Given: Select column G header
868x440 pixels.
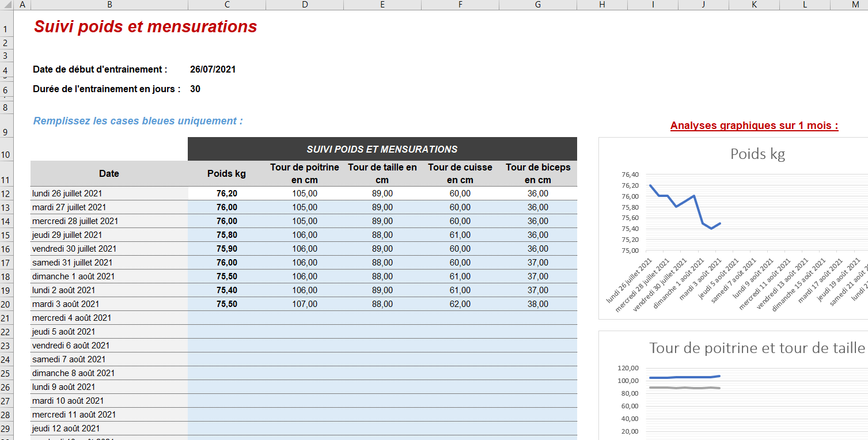Looking at the screenshot, I should (537, 5).
